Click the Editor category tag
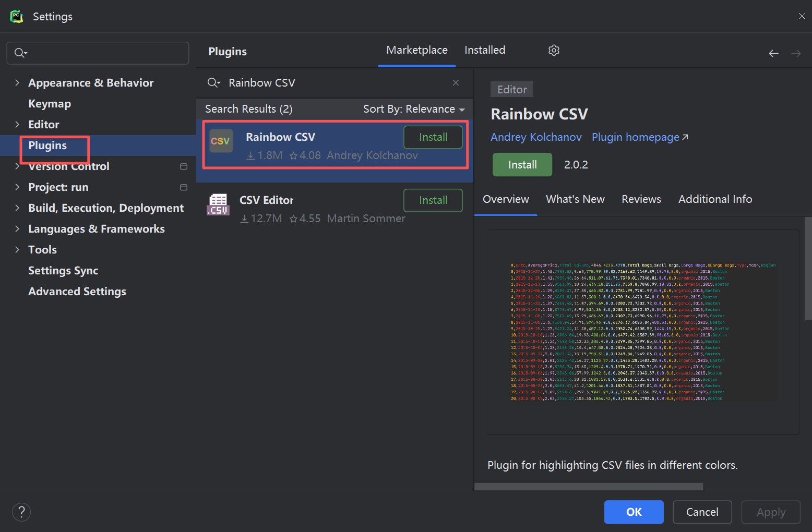The width and height of the screenshot is (812, 532). [x=512, y=89]
